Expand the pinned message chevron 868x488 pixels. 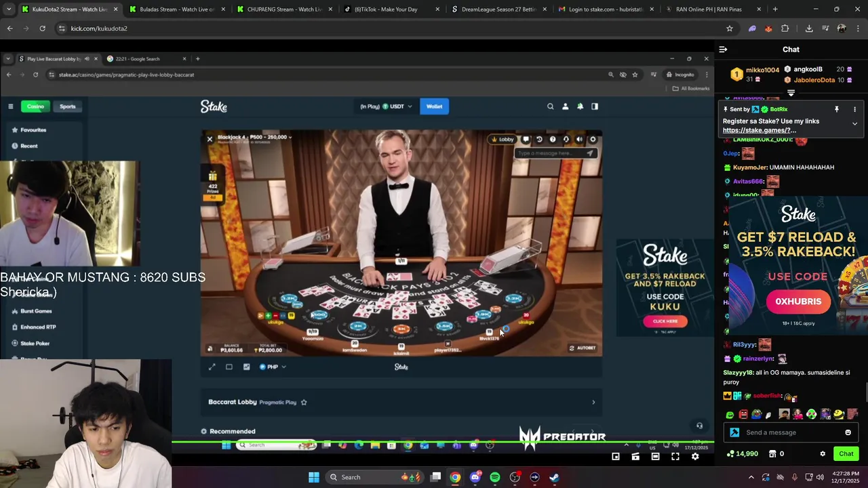[x=854, y=124]
